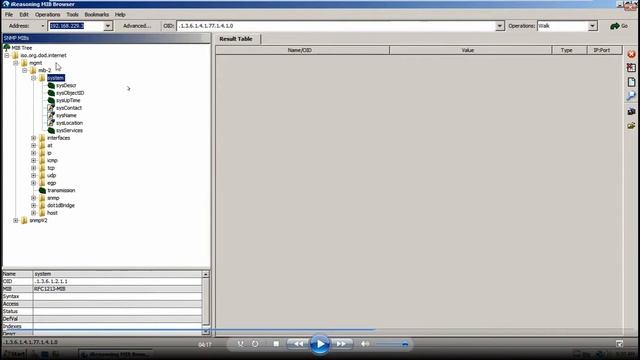
Task: Click the full screen icon in player corner
Action: click(x=619, y=344)
